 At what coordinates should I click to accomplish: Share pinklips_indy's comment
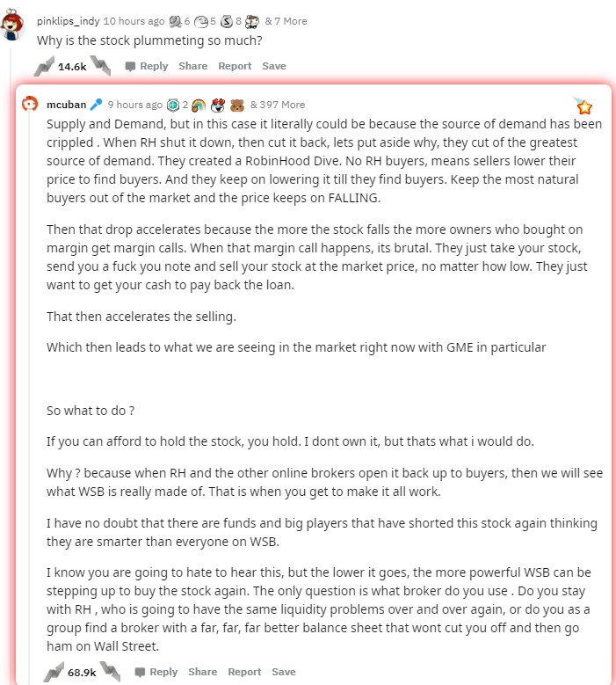coord(193,66)
